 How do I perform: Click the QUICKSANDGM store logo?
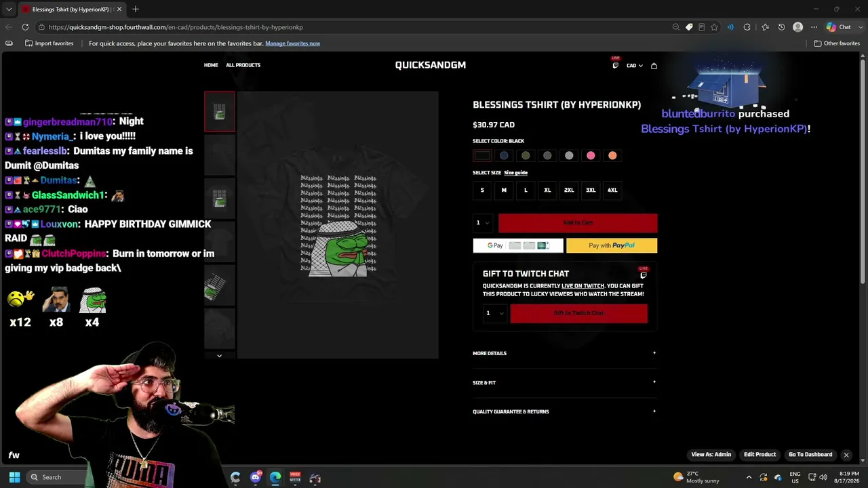[x=431, y=65]
